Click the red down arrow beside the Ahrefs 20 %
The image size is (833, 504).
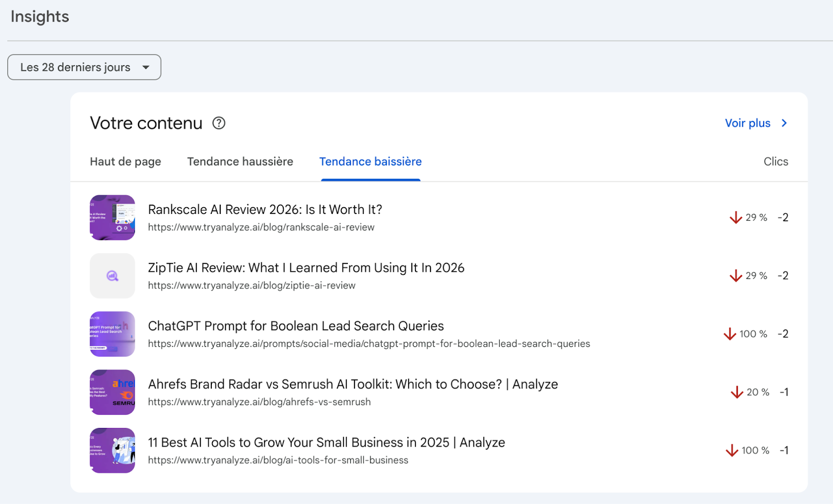737,392
